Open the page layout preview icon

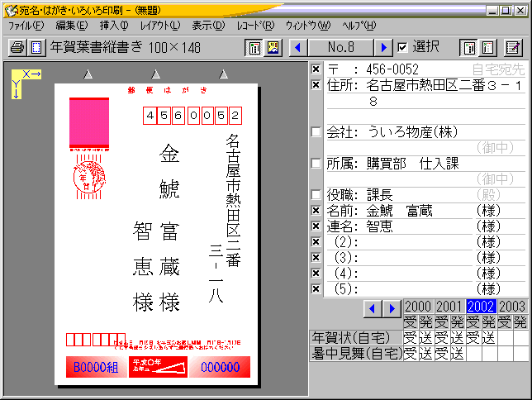click(x=36, y=48)
